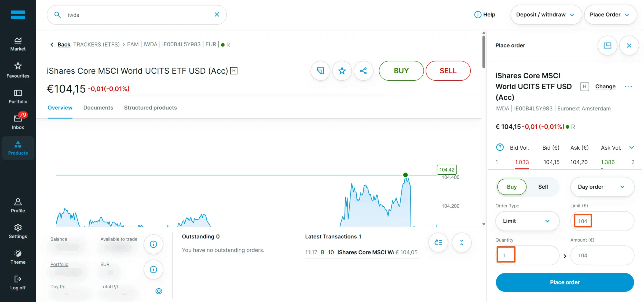The height and width of the screenshot is (302, 644).
Task: Open the Profile page
Action: 18,206
